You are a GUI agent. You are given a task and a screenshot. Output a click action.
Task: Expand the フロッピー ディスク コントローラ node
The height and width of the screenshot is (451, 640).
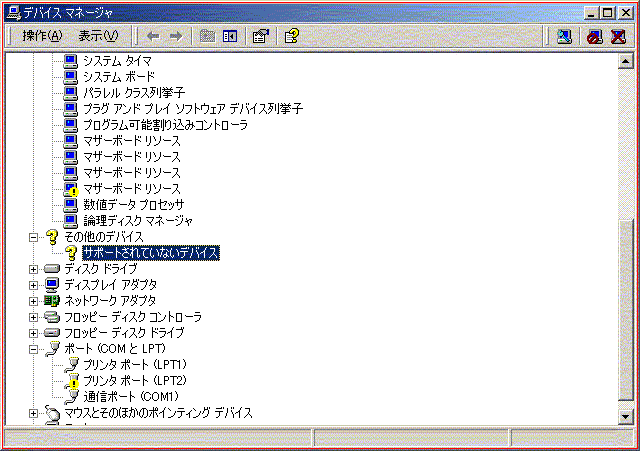(x=33, y=317)
